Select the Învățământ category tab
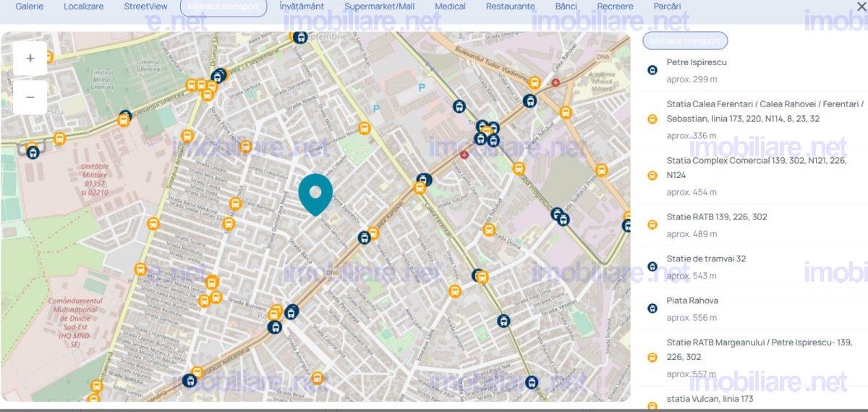 (302, 7)
